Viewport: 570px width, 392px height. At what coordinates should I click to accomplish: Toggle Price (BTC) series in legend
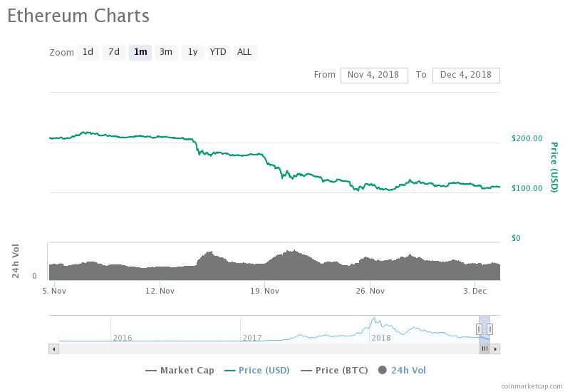pyautogui.click(x=334, y=371)
